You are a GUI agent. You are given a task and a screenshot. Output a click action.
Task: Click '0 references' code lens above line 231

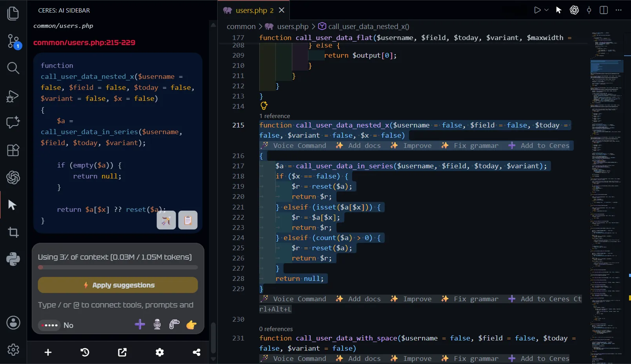[x=276, y=329]
